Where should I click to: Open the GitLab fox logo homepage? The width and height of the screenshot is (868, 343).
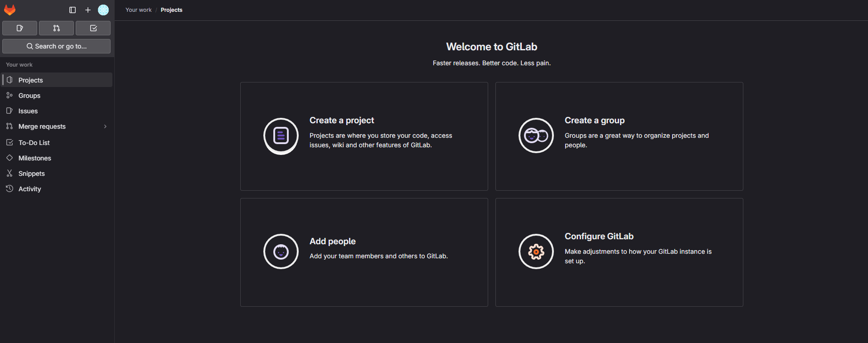click(10, 10)
